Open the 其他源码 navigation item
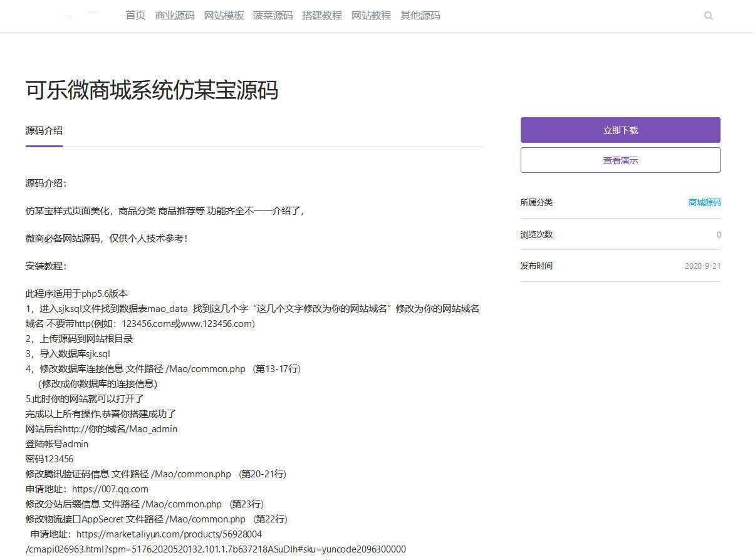This screenshot has width=755, height=560. click(x=420, y=16)
